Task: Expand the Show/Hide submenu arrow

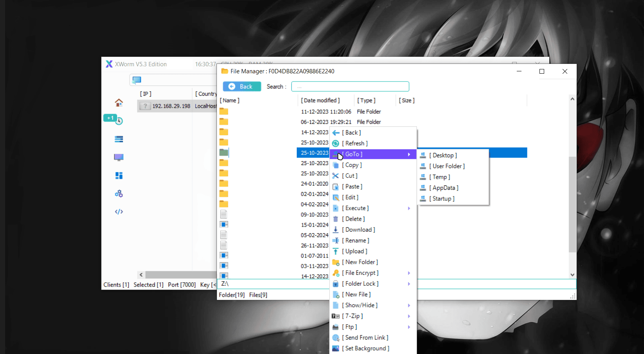Action: [409, 305]
